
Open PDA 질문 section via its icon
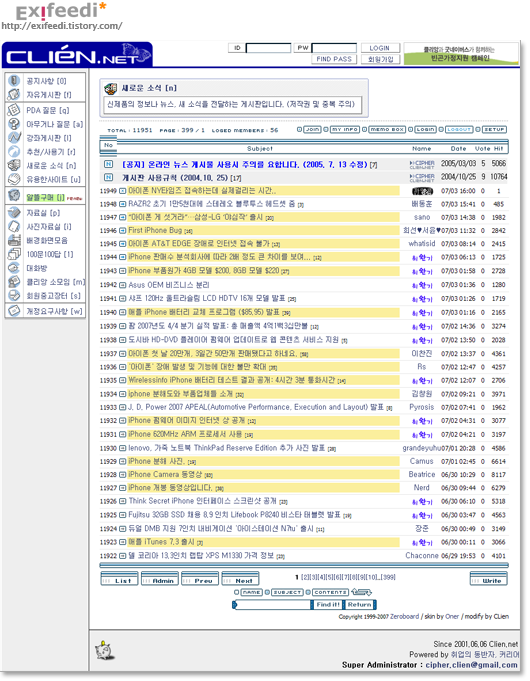[x=14, y=110]
